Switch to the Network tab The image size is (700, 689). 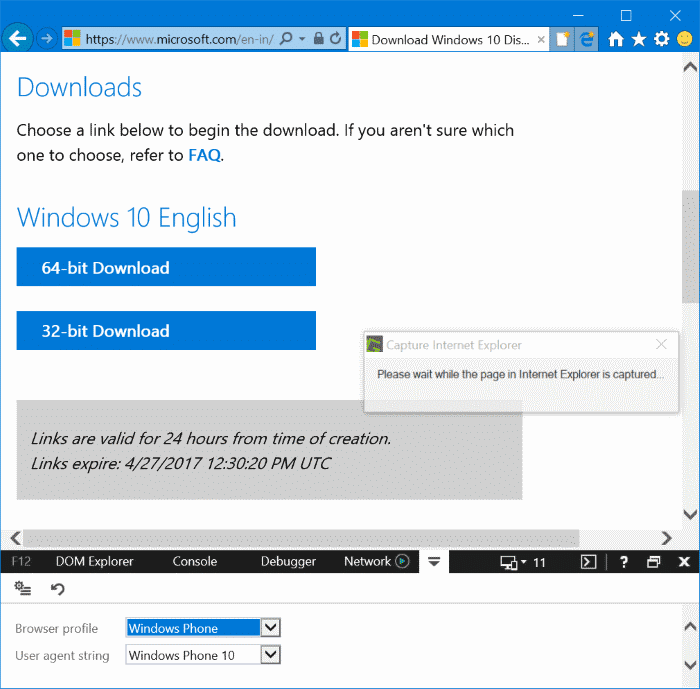click(367, 562)
